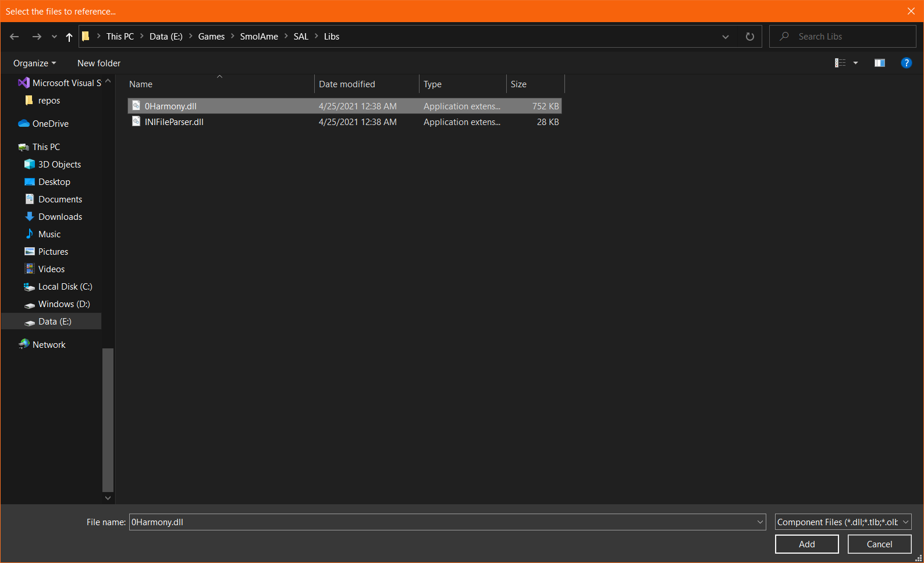The height and width of the screenshot is (563, 924).
Task: Click 'Libs' breadcrumb segment
Action: pyautogui.click(x=332, y=36)
